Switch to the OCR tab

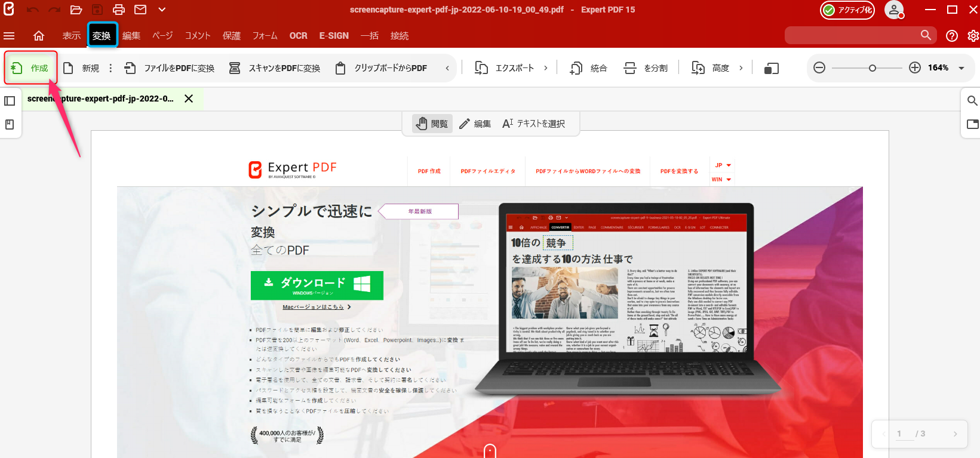click(x=299, y=36)
